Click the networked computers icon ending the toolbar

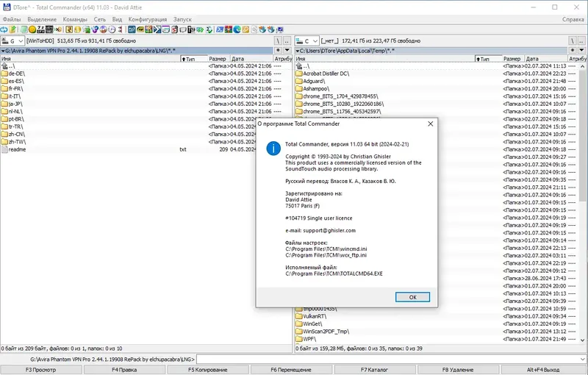(x=279, y=29)
